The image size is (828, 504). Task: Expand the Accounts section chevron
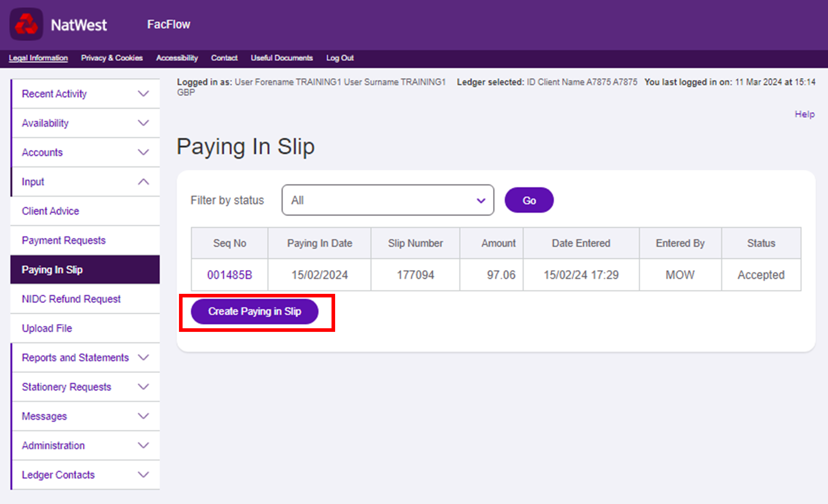pyautogui.click(x=143, y=152)
